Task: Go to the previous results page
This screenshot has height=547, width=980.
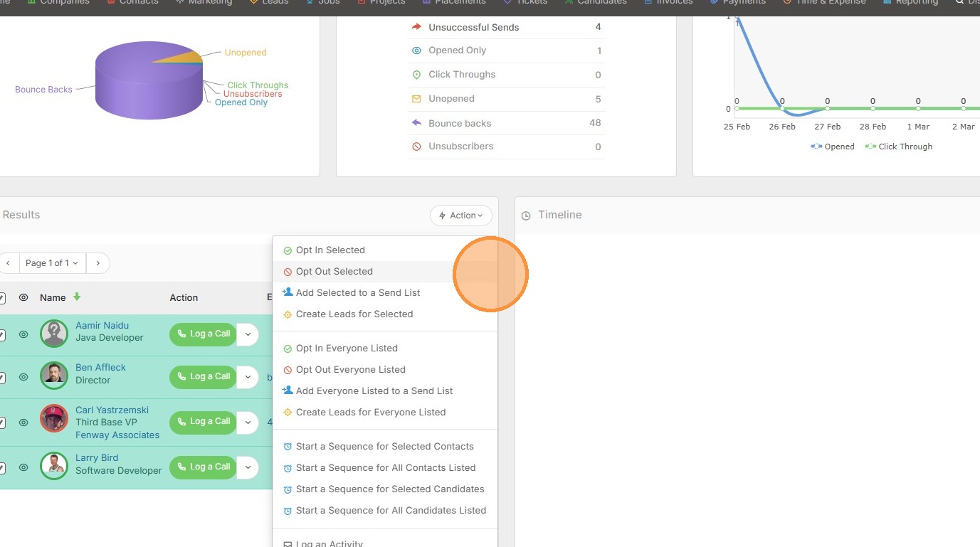Action: [9, 263]
